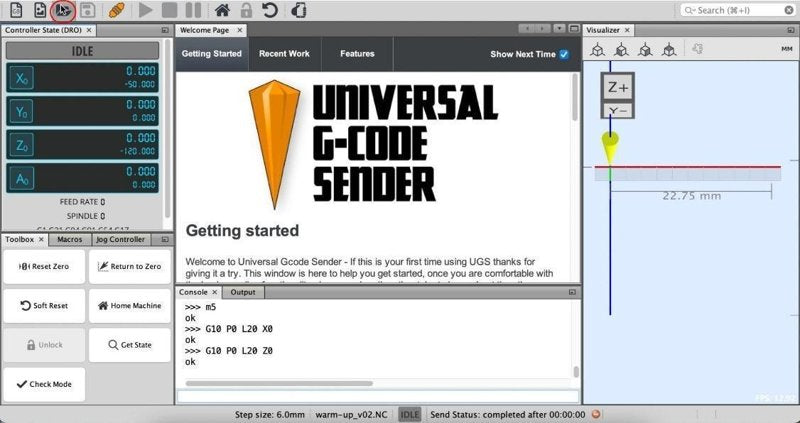800x423 pixels.
Task: Minimize the Visualizer panel group
Action: [x=790, y=31]
